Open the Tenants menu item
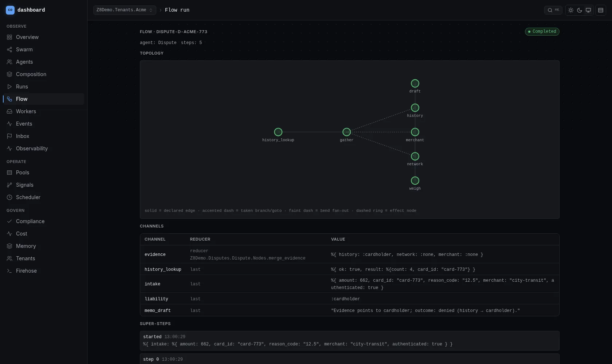This screenshot has width=612, height=364. 44,258
